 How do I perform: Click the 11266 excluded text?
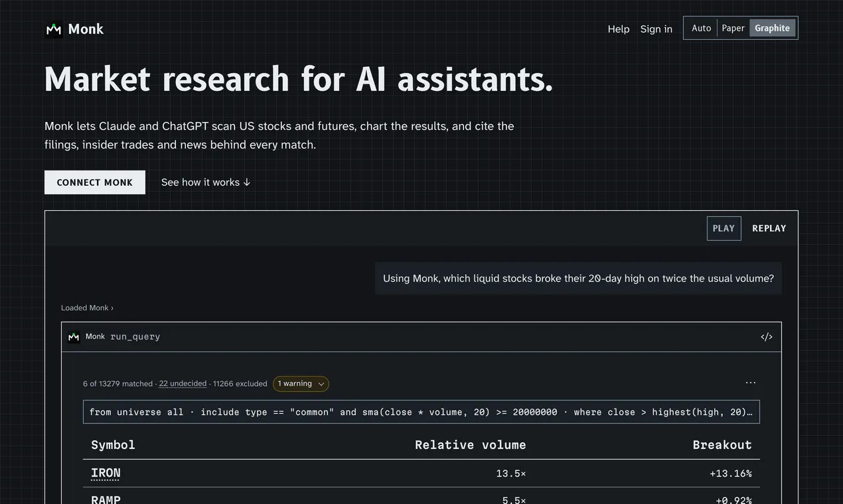point(240,384)
